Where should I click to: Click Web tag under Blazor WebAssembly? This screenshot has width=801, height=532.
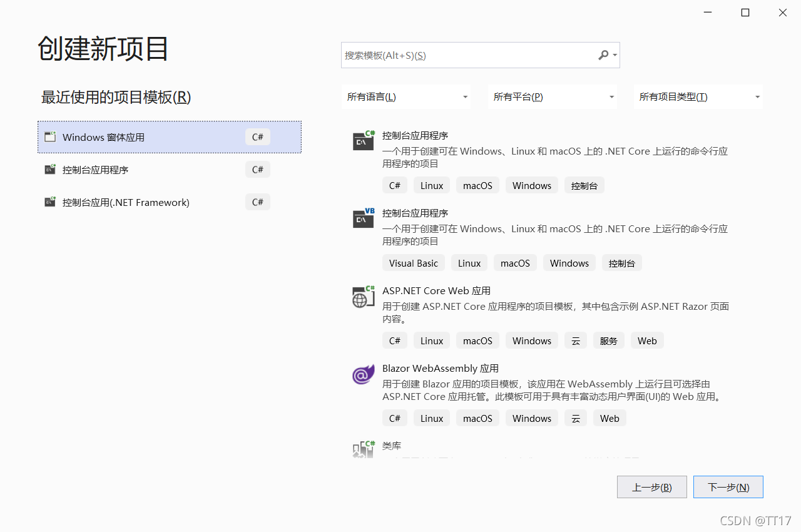[610, 418]
